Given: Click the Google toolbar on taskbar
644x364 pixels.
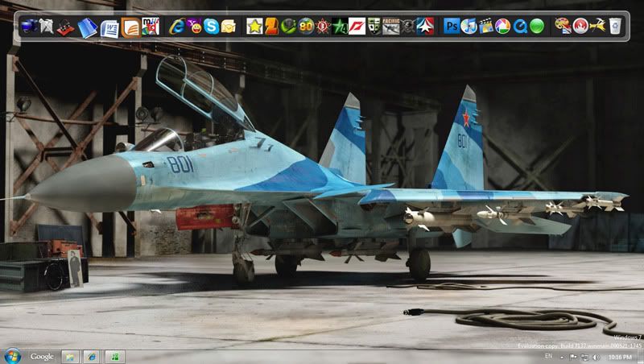Looking at the screenshot, I should pyautogui.click(x=42, y=357).
